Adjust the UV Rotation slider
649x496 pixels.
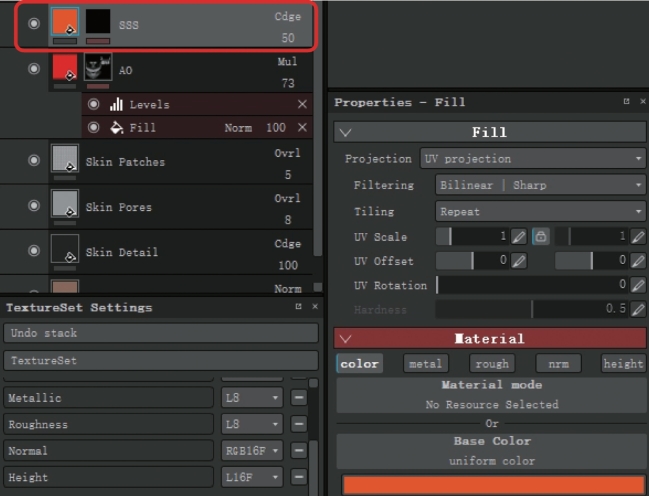[x=531, y=285]
